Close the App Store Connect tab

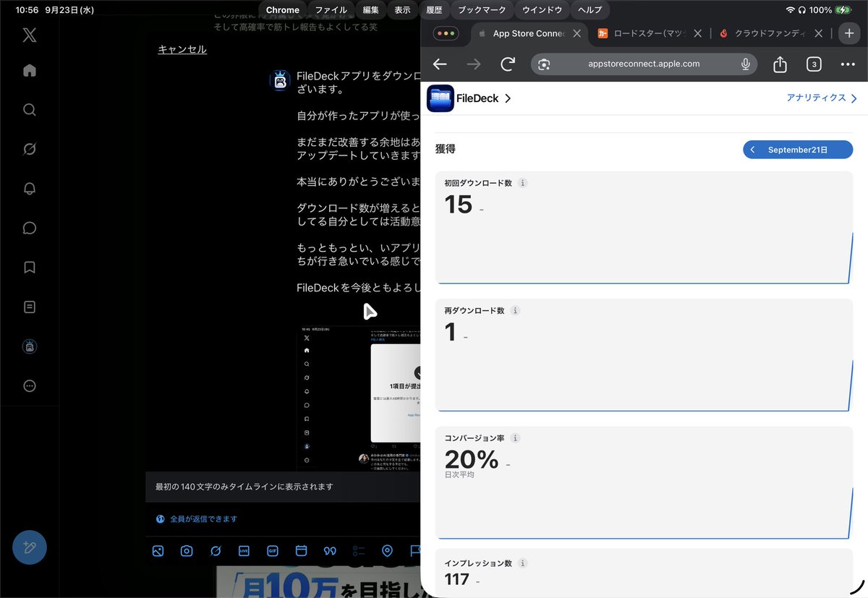576,33
